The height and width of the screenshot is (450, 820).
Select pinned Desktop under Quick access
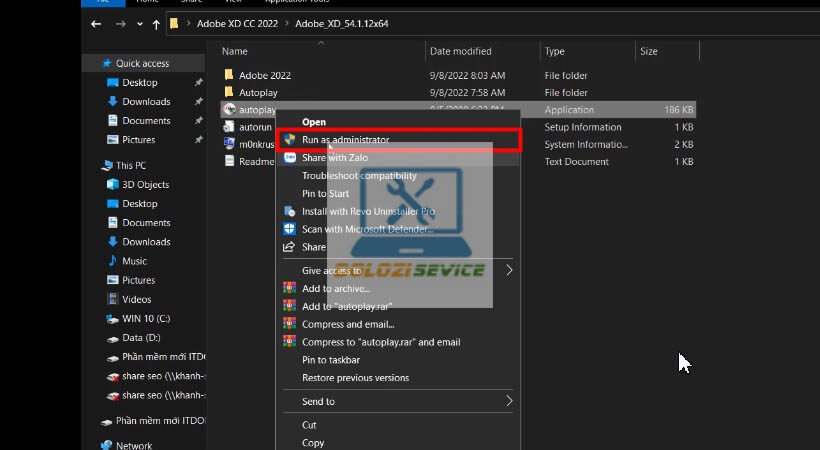click(x=140, y=83)
